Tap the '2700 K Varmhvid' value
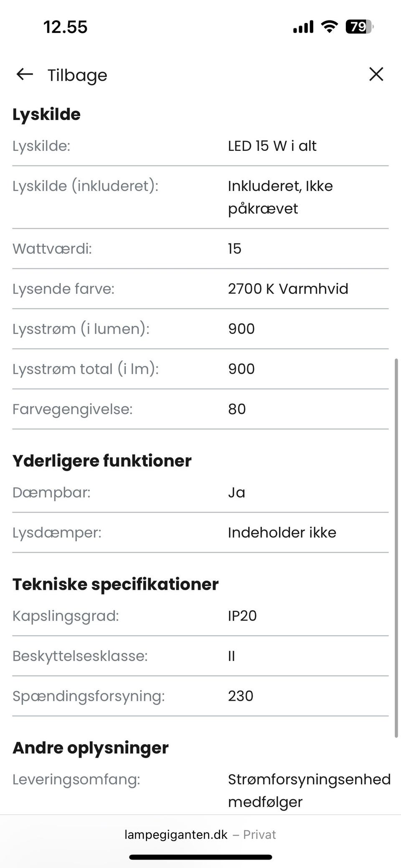The image size is (401, 868). pos(288,289)
